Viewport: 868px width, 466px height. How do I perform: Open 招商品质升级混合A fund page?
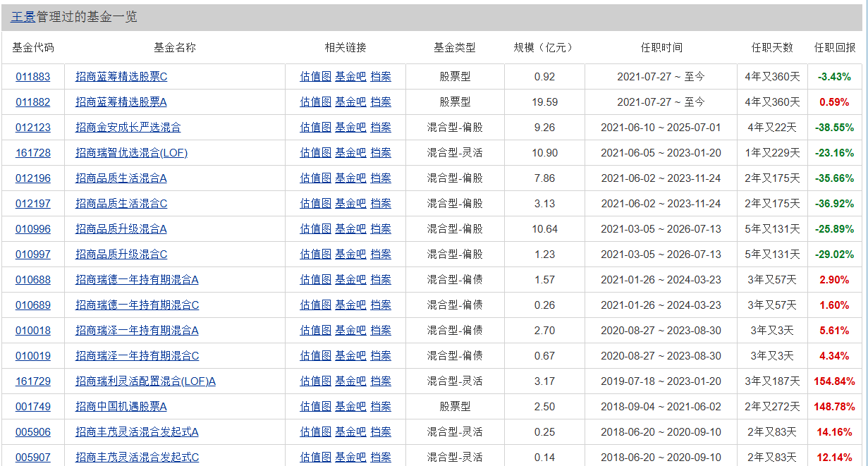coord(121,229)
